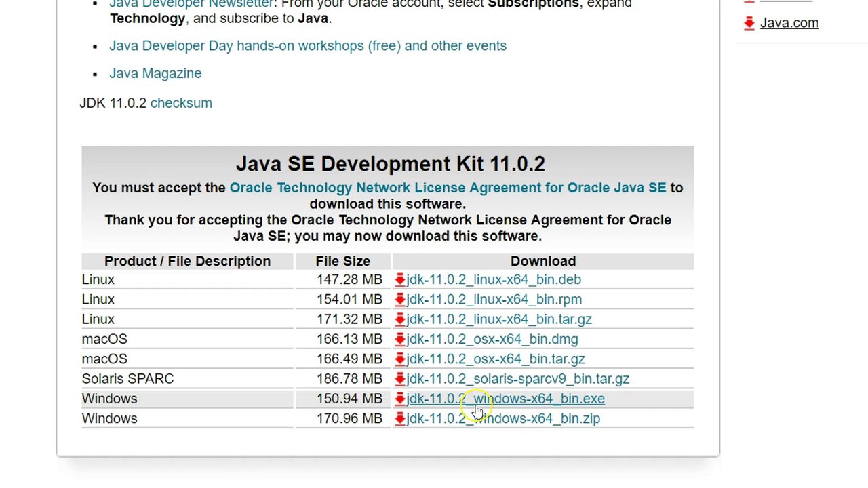Click download arrow icon for linux-x64_bin.deb

tap(400, 279)
